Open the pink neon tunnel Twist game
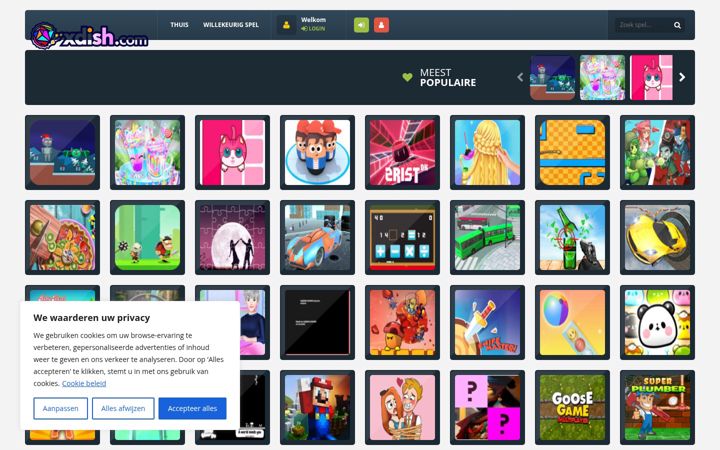This screenshot has height=450, width=720. tap(402, 152)
